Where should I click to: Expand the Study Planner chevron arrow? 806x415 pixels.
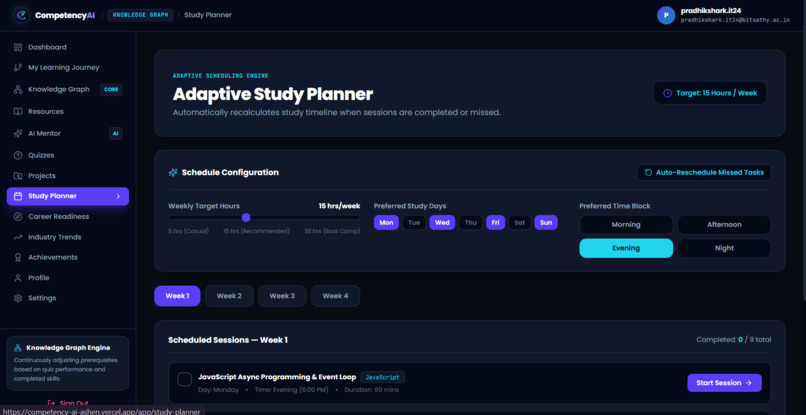118,196
